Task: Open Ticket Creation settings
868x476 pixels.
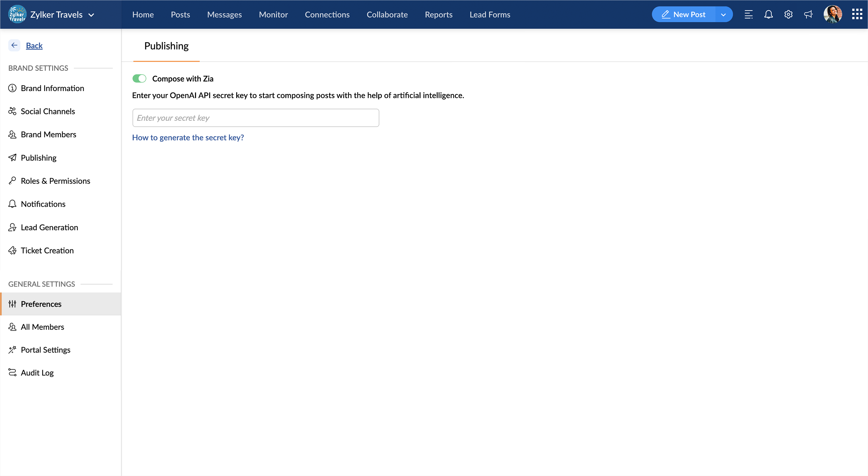Action: [x=47, y=251]
